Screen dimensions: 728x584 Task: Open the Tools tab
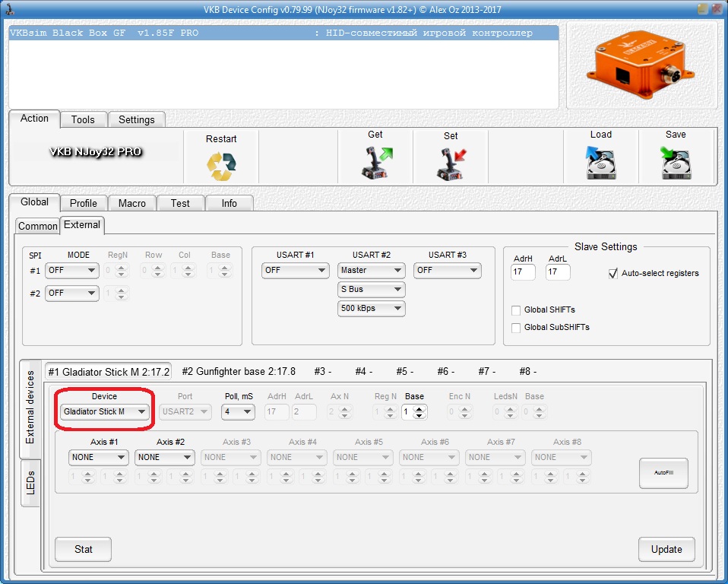point(83,119)
